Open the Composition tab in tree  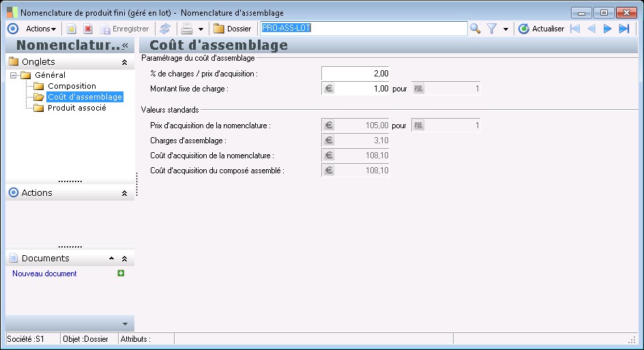tap(72, 86)
